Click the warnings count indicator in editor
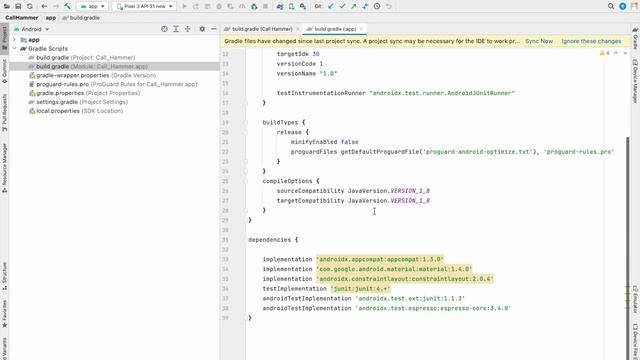Image resolution: width=640 pixels, height=360 pixels. [x=604, y=53]
